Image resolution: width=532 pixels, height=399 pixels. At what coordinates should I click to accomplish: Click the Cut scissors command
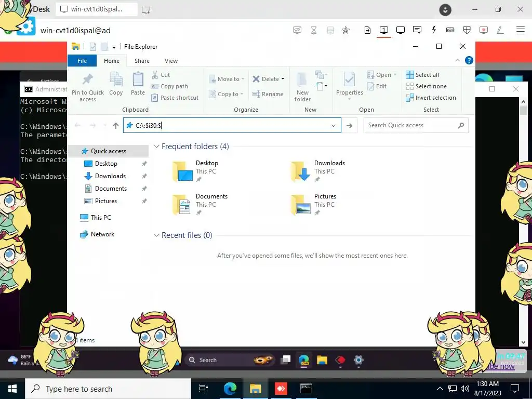click(161, 75)
